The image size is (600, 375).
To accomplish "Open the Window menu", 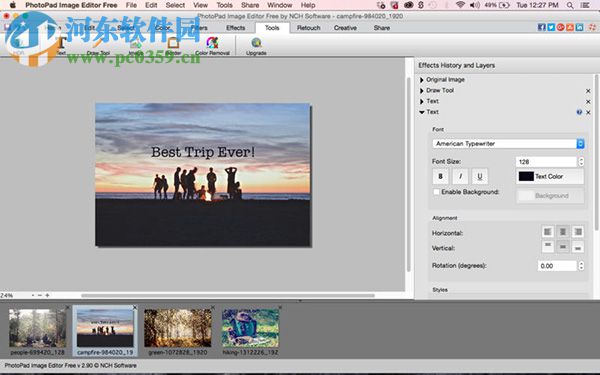I will tap(280, 5).
